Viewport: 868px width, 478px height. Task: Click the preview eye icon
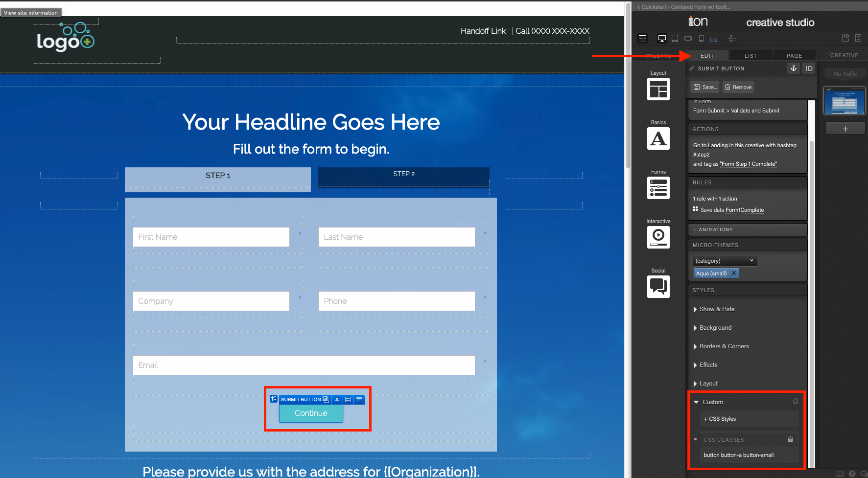(845, 38)
